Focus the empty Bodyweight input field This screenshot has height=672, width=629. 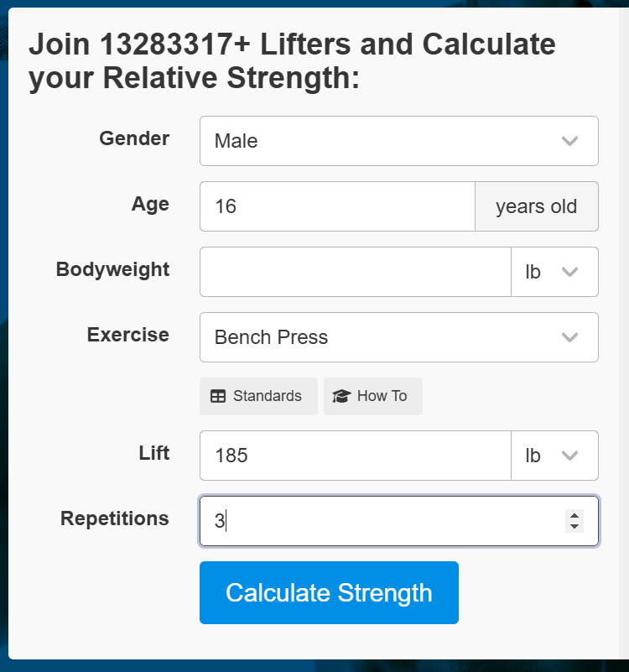click(x=356, y=272)
